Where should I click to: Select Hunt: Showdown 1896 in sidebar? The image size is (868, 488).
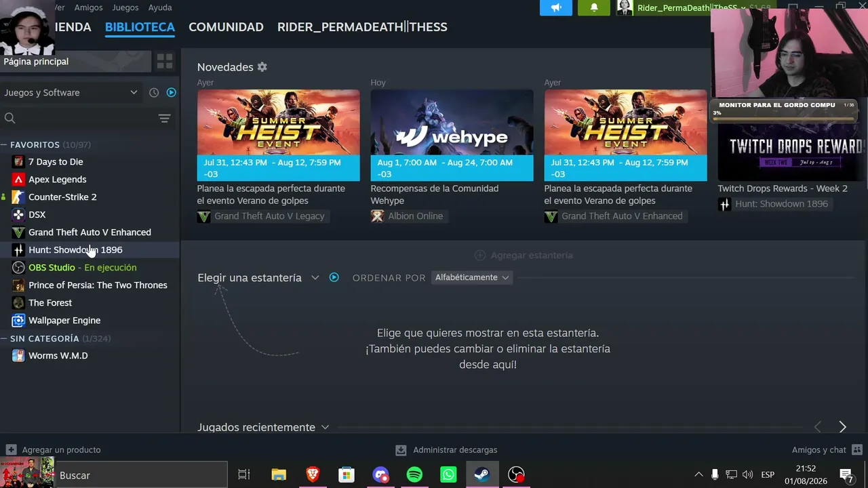click(90, 250)
